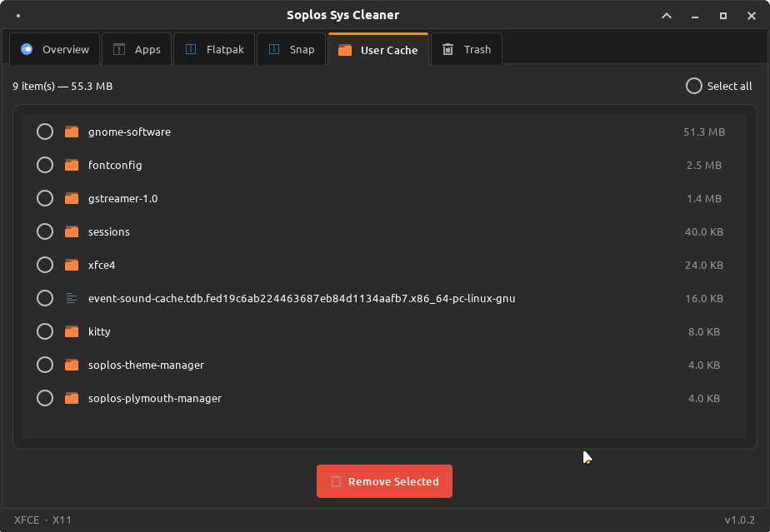
Task: Go to the Flatpak tab
Action: point(214,49)
